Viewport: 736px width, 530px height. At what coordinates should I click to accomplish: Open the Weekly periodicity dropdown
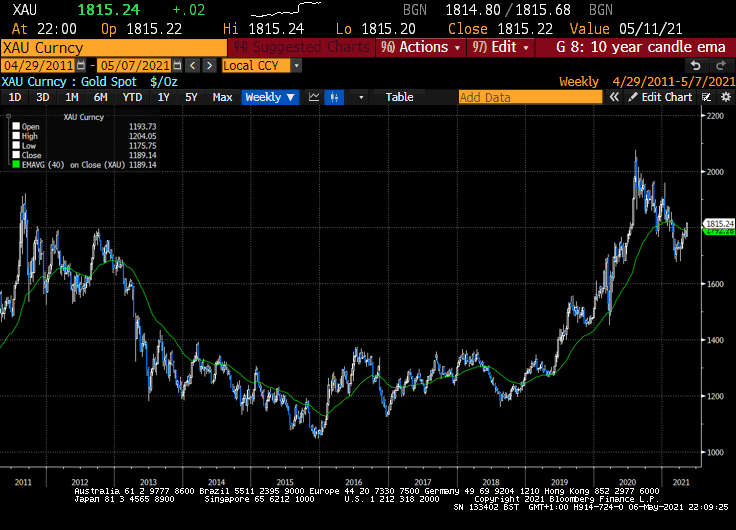(x=270, y=97)
